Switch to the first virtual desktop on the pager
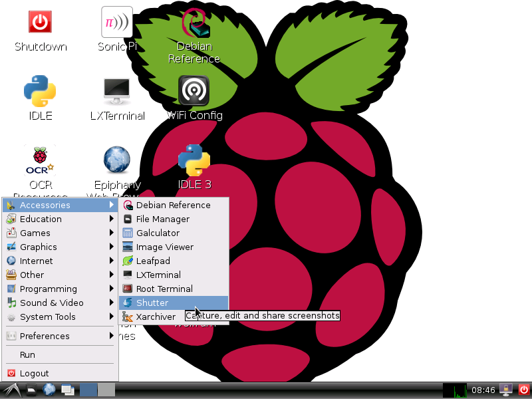 (x=88, y=390)
